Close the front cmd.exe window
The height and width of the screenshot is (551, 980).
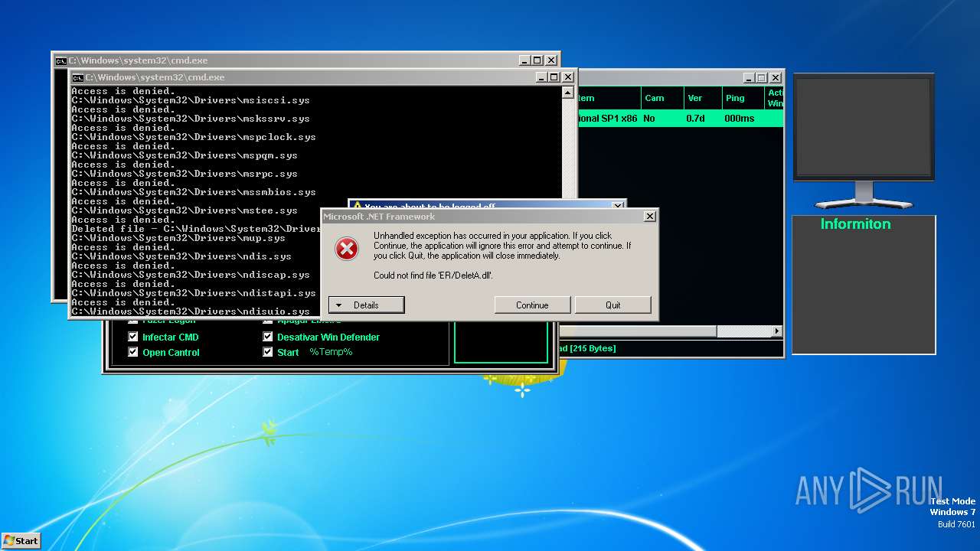tap(568, 77)
